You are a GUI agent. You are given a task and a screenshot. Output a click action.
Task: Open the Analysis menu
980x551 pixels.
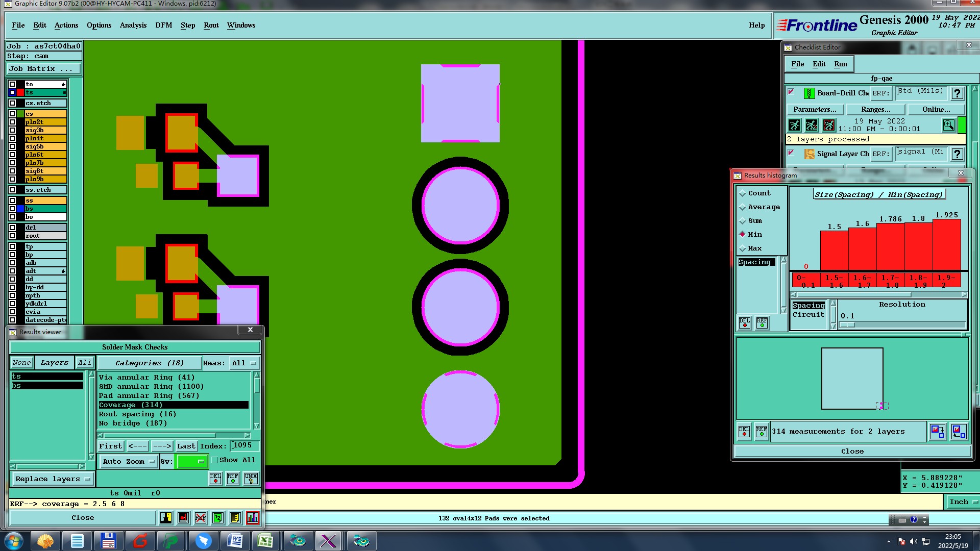133,26
